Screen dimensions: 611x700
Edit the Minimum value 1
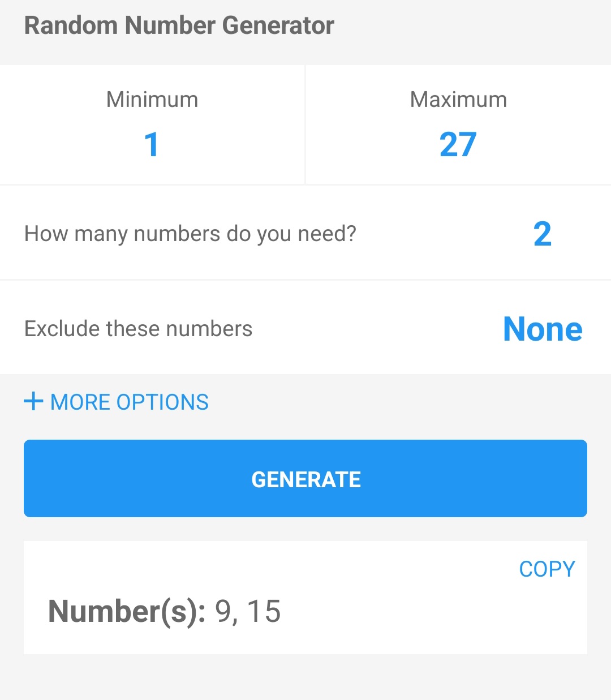pyautogui.click(x=152, y=144)
